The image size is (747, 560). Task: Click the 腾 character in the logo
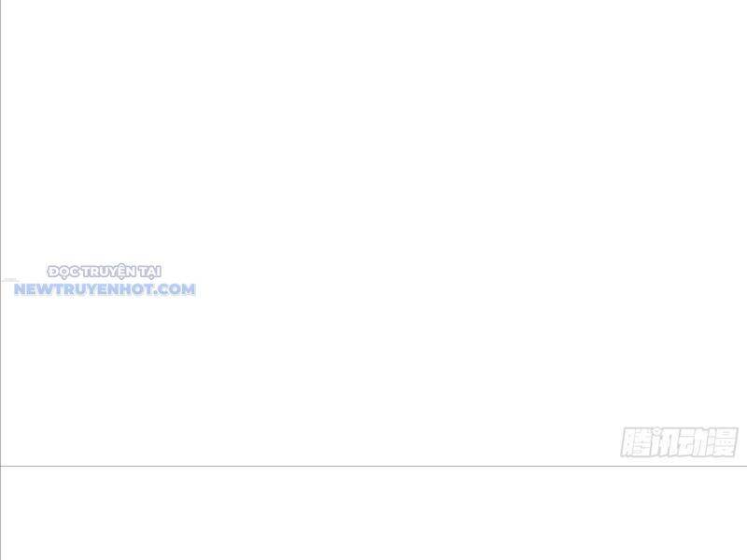[x=636, y=441]
